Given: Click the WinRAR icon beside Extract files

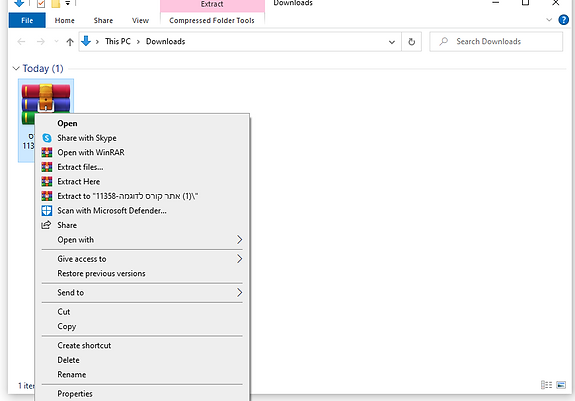Looking at the screenshot, I should (x=47, y=167).
